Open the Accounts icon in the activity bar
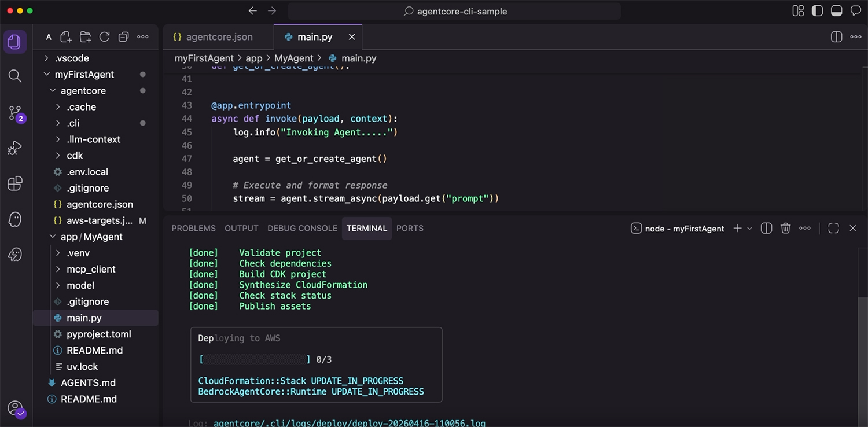The height and width of the screenshot is (427, 868). point(16,408)
